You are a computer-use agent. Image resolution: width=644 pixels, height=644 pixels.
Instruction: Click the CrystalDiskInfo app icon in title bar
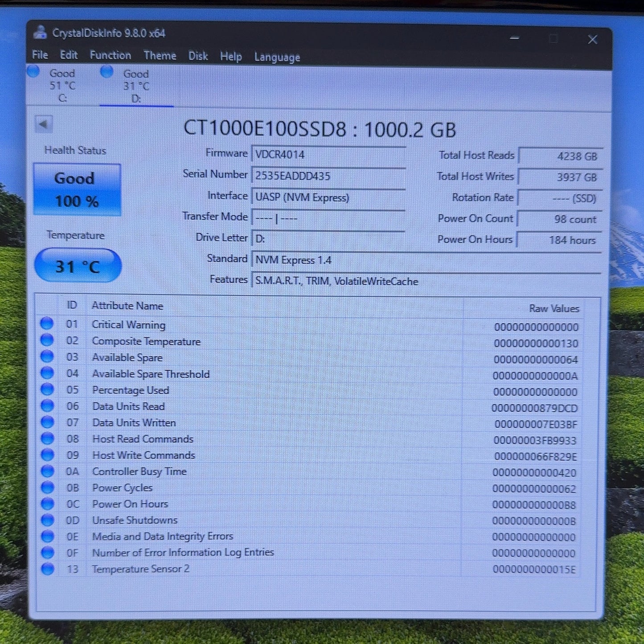coord(41,33)
